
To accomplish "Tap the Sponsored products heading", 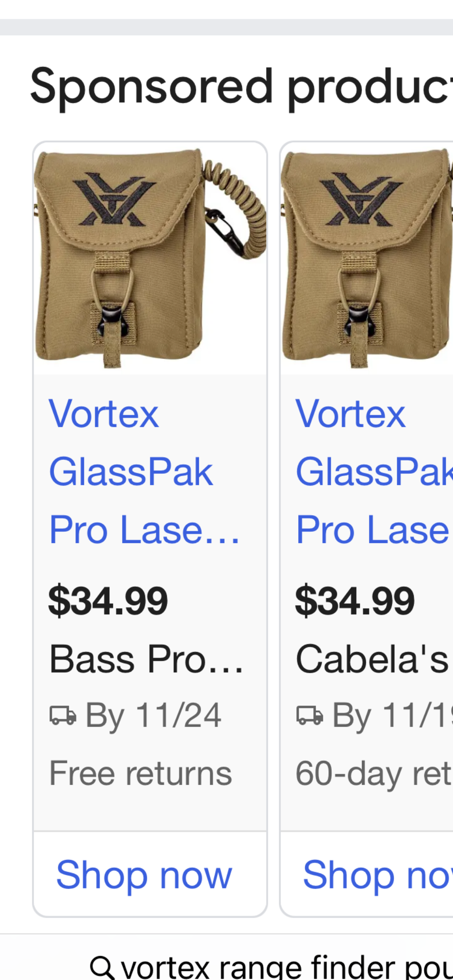I will (241, 87).
